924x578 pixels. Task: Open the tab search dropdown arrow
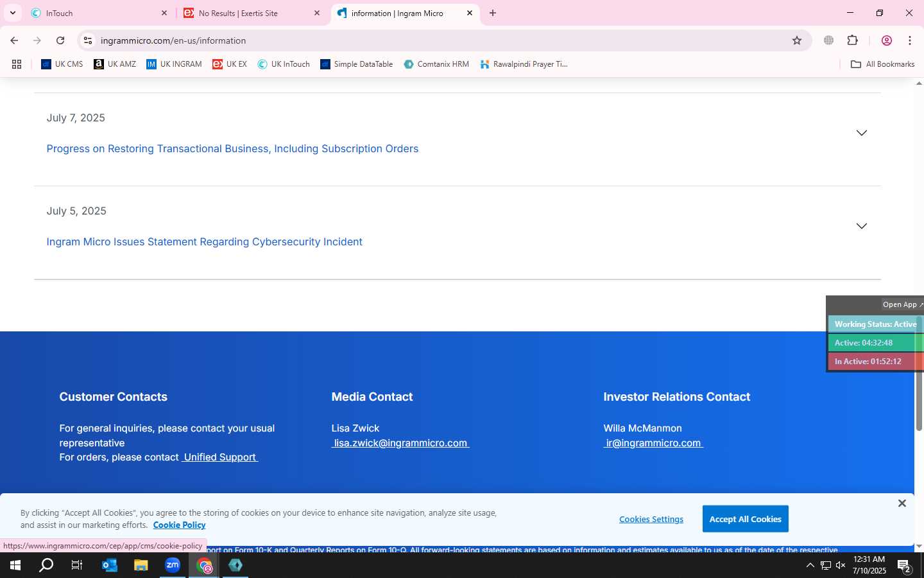pos(12,13)
